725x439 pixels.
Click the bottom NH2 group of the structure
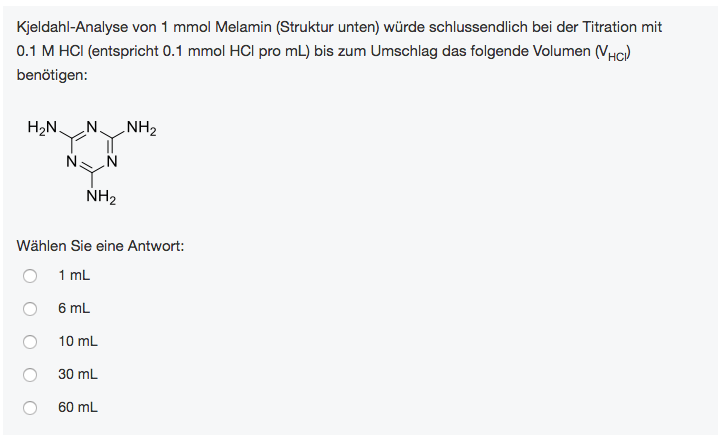click(x=101, y=197)
